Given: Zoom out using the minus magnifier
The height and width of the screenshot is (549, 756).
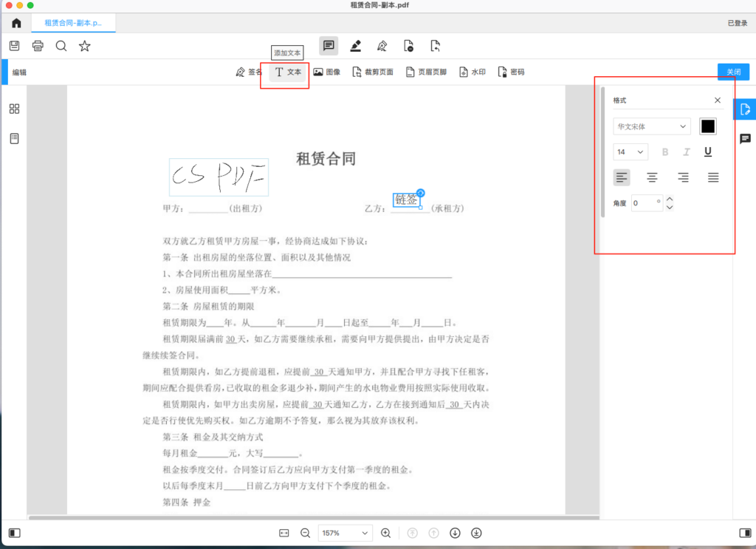Looking at the screenshot, I should [x=305, y=533].
